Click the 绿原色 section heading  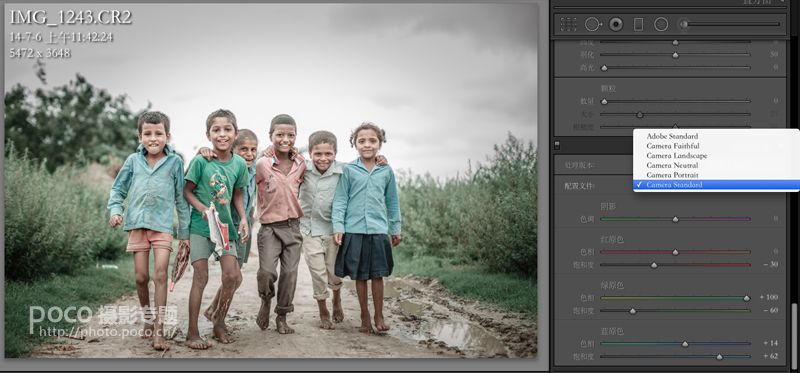(612, 285)
